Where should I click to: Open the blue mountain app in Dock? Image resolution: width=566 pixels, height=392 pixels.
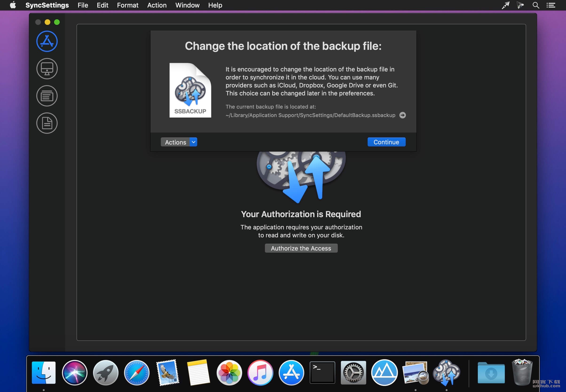tap(384, 372)
